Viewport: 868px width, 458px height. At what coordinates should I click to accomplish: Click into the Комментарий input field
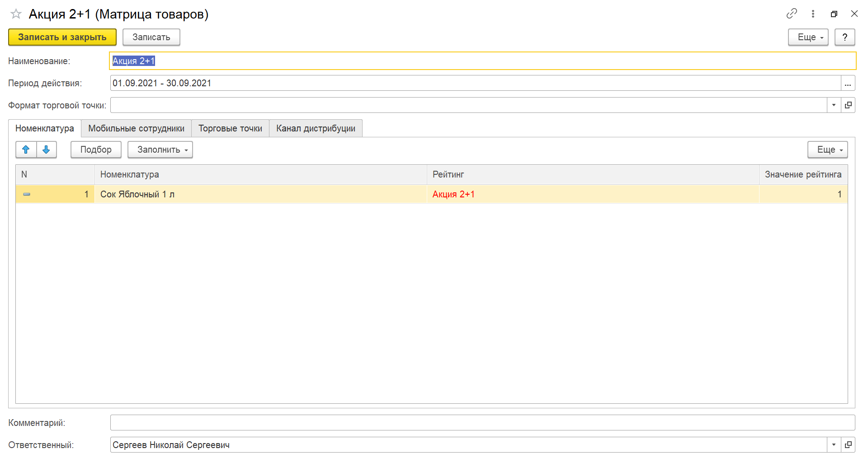(x=482, y=423)
